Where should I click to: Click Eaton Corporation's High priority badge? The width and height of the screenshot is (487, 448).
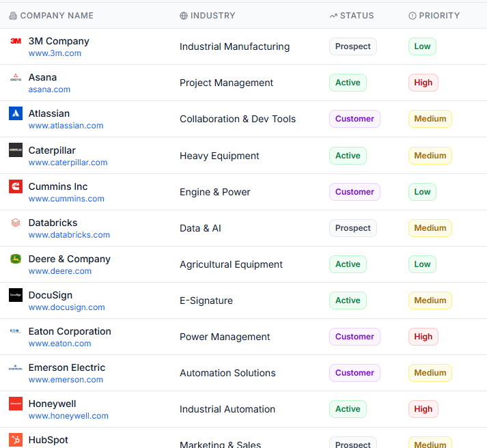(423, 337)
